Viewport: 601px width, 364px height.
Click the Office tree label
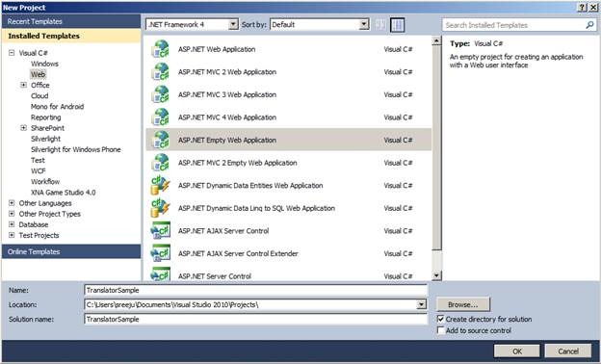39,85
